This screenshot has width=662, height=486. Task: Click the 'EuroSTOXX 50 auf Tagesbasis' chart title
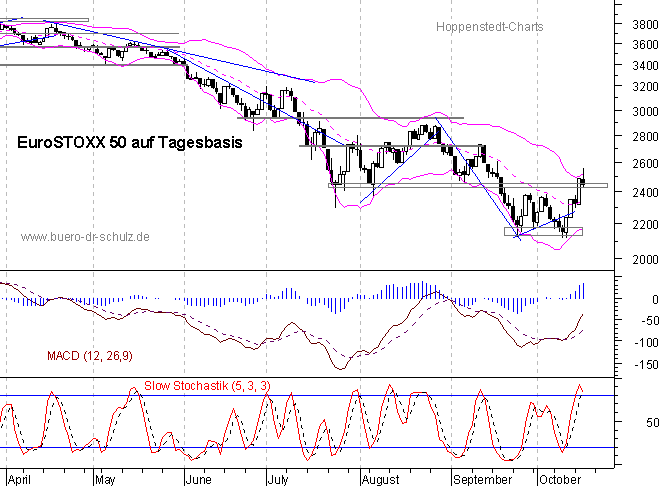tap(130, 142)
